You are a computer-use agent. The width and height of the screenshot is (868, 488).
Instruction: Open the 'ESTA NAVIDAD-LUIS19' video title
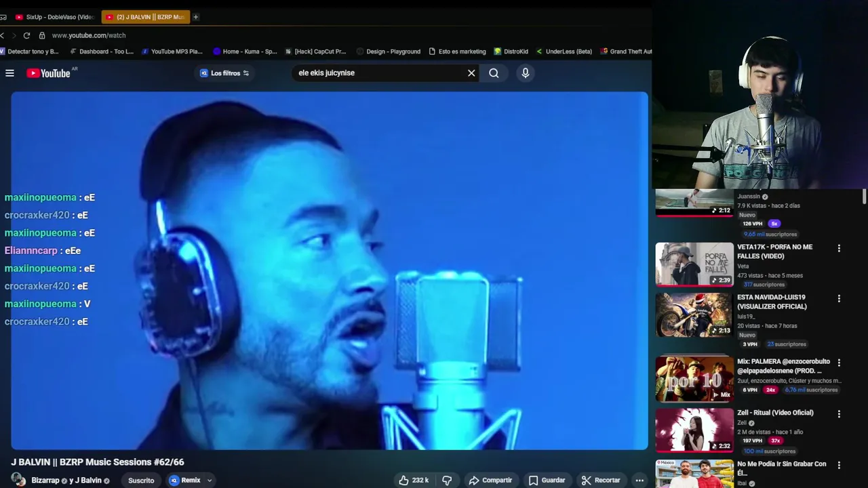point(772,302)
